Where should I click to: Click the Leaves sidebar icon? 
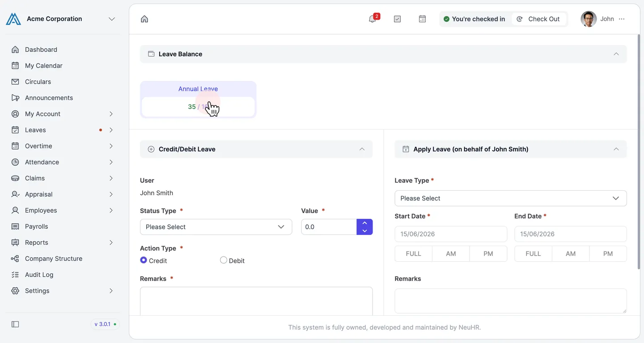point(15,130)
